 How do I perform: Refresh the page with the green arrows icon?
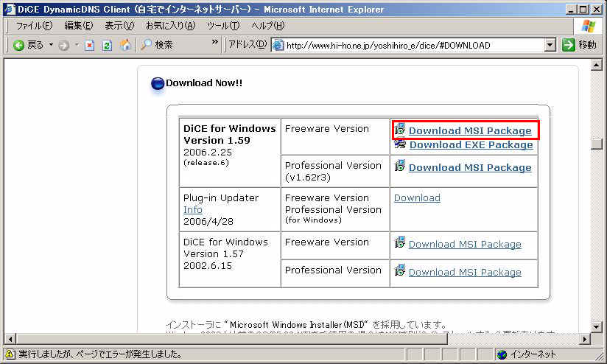point(107,46)
